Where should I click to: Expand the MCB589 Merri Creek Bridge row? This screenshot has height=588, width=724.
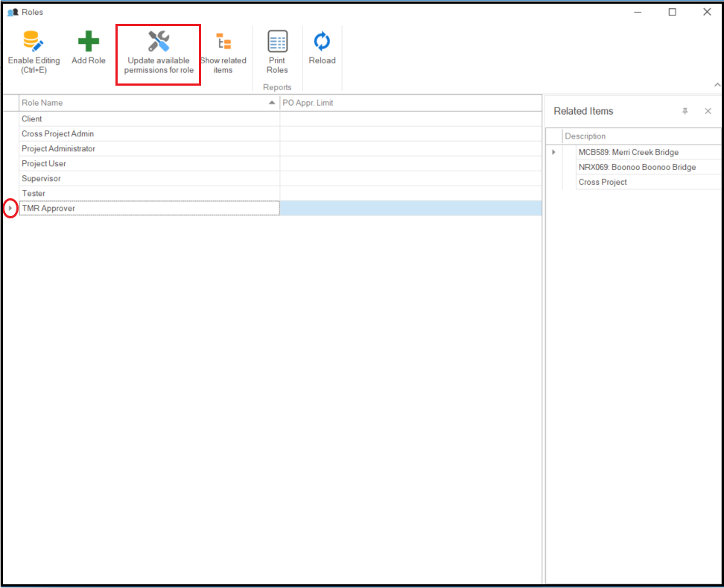(x=553, y=152)
